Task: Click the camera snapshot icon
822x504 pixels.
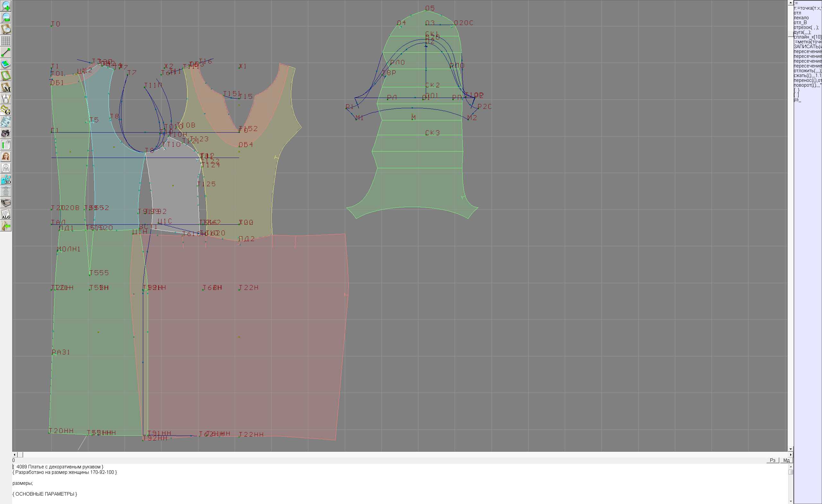Action: click(x=6, y=134)
